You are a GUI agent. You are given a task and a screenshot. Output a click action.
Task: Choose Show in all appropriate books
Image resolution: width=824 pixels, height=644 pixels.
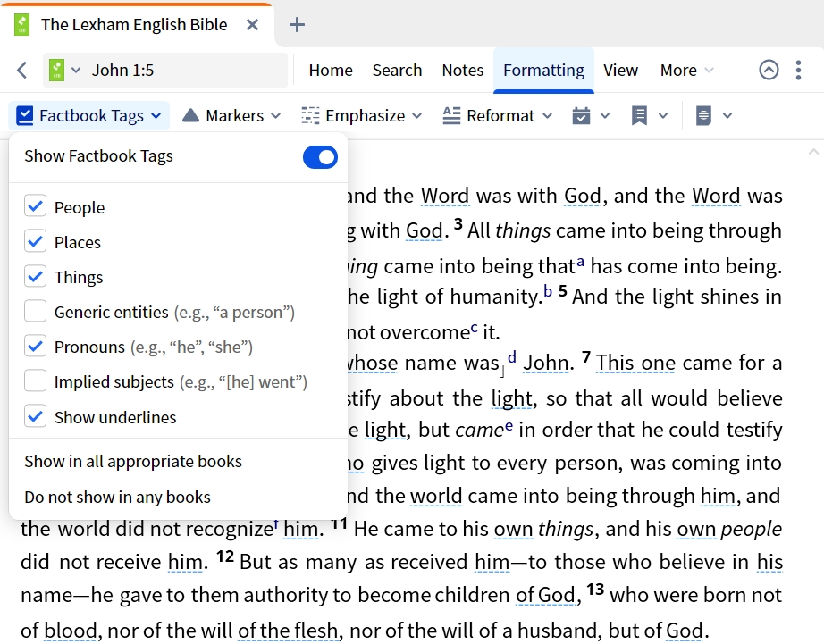click(x=133, y=461)
